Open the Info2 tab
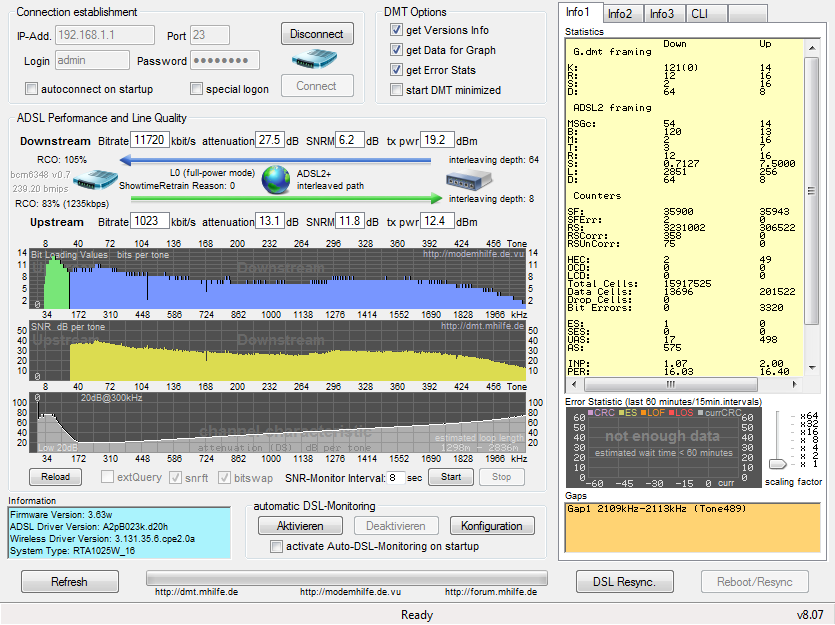Viewport: 835px width, 625px height. pos(623,14)
